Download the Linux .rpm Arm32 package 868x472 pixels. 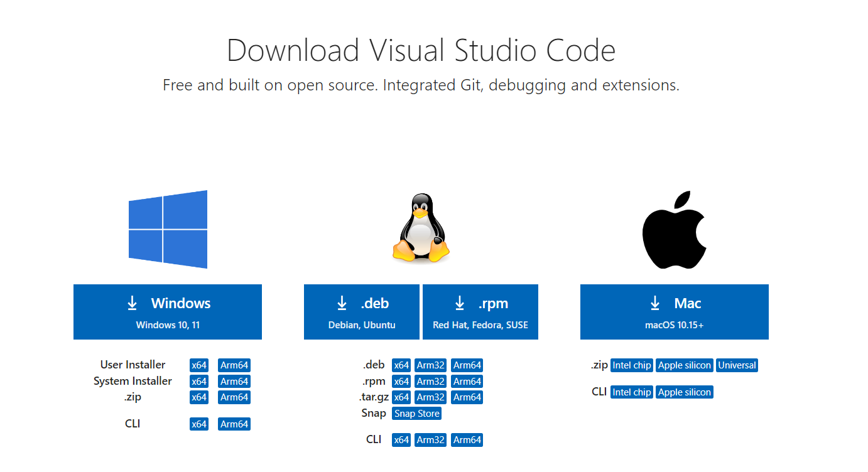(431, 382)
